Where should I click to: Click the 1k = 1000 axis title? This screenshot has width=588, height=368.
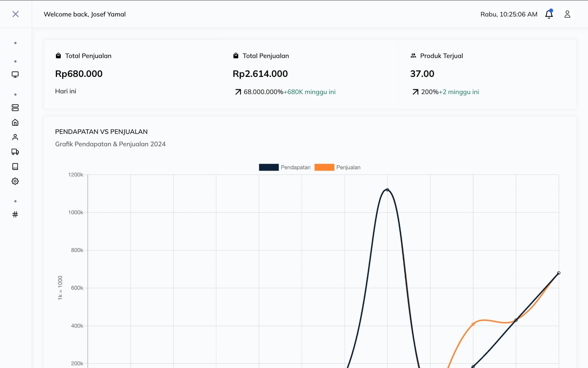[x=60, y=288]
